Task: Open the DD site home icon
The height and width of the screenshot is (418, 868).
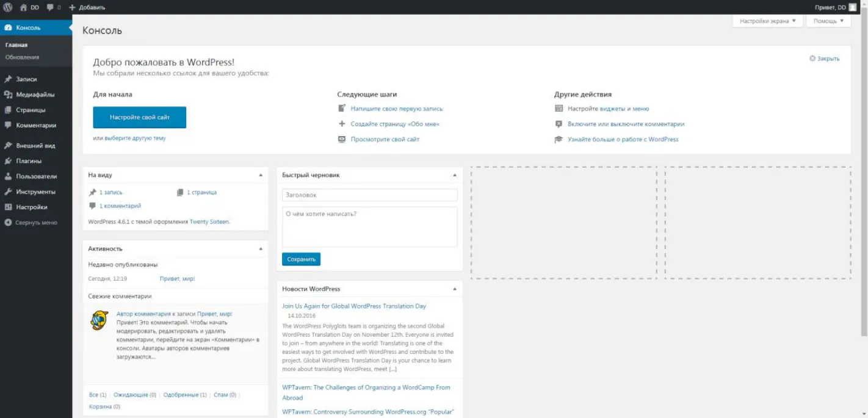Action: coord(24,7)
